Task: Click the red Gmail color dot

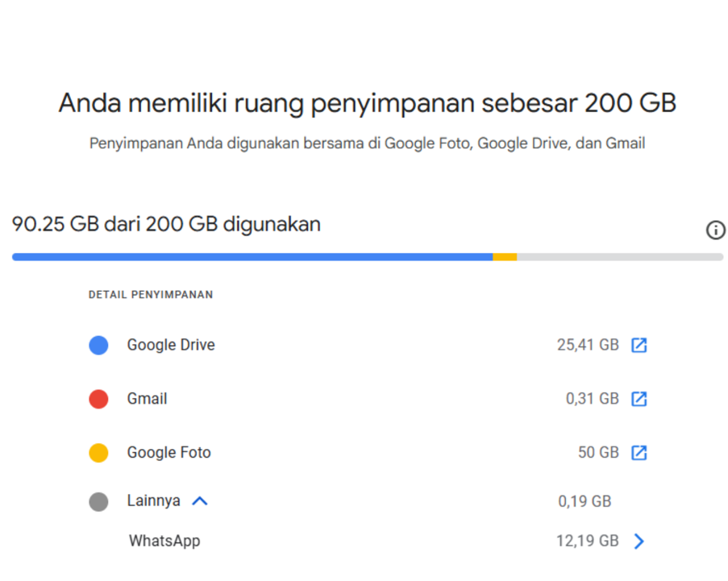Action: [98, 399]
